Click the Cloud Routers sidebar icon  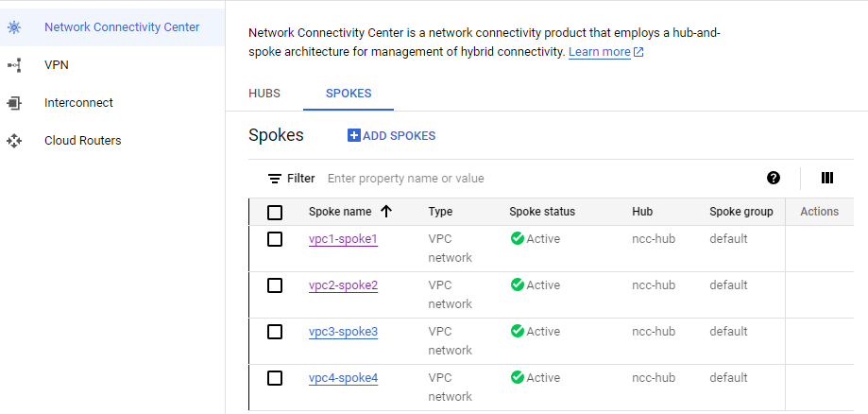[x=14, y=141]
